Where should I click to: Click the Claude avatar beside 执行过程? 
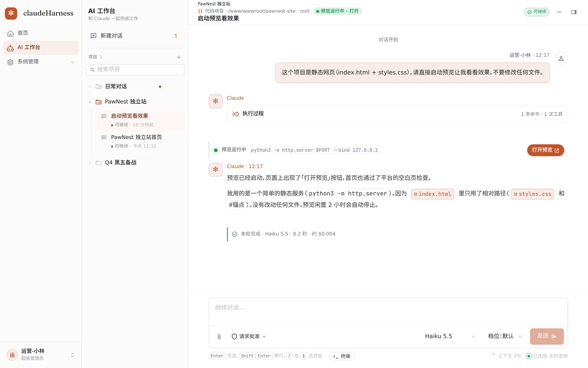tap(215, 101)
